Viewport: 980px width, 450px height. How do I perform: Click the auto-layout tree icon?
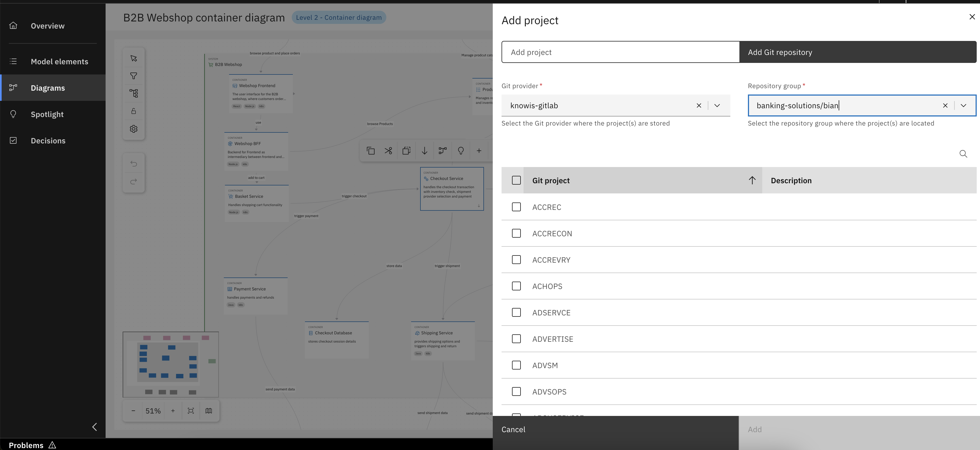(x=134, y=93)
